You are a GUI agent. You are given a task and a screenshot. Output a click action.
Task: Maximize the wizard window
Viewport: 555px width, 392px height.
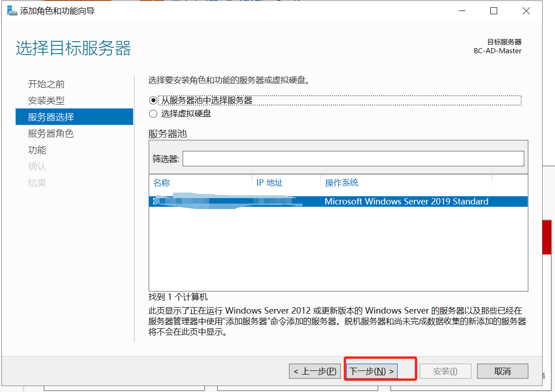494,11
